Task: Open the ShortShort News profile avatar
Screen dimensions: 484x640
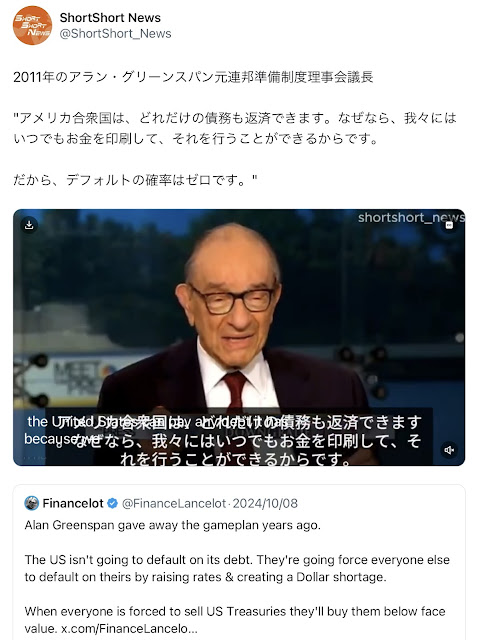Action: coord(32,25)
